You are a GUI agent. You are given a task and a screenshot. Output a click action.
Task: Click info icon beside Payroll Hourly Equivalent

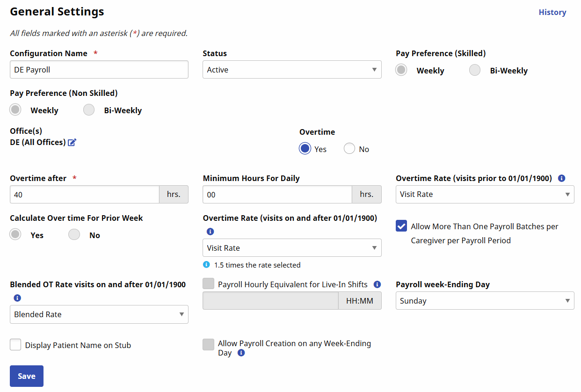click(377, 284)
